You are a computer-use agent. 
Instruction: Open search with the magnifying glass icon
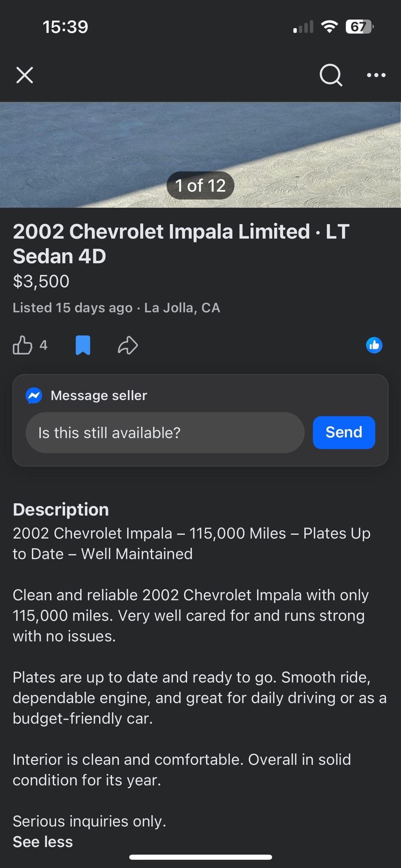(330, 75)
